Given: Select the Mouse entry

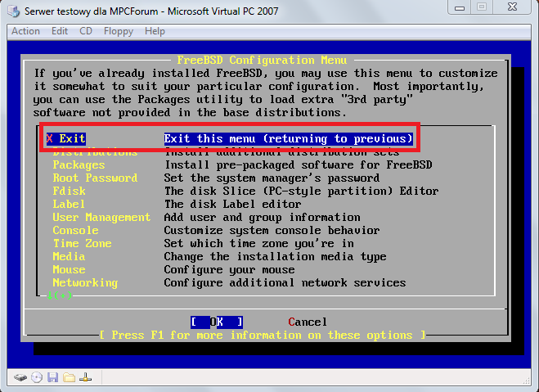Looking at the screenshot, I should [69, 269].
